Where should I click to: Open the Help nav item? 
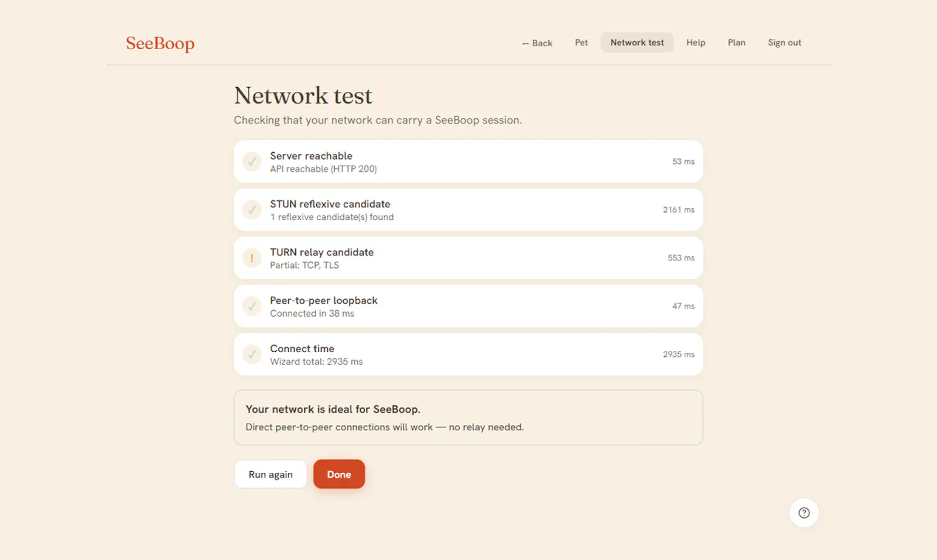coord(696,43)
